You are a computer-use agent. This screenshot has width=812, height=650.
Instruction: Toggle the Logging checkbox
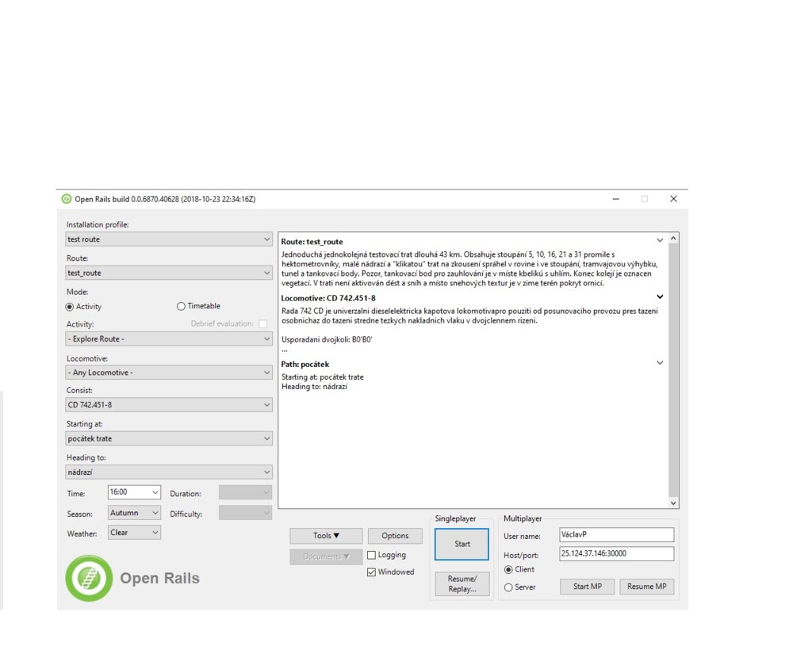click(371, 555)
